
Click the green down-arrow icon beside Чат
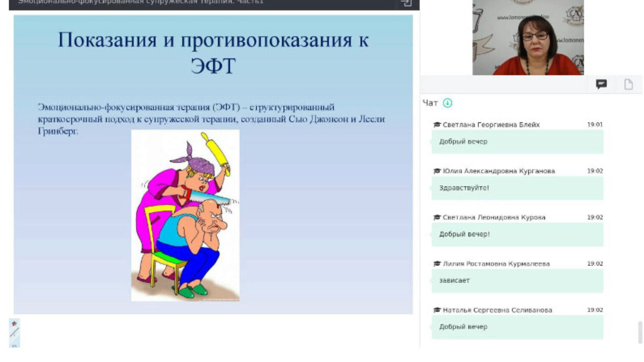tap(448, 103)
